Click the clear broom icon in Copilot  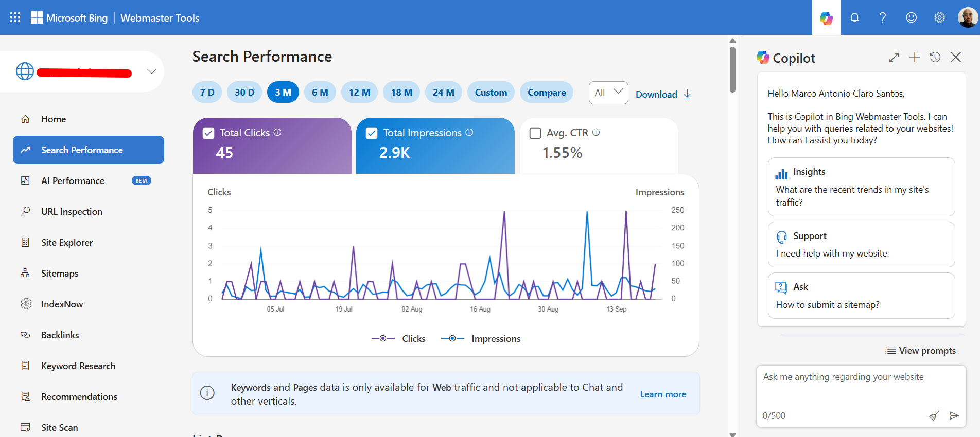click(934, 415)
